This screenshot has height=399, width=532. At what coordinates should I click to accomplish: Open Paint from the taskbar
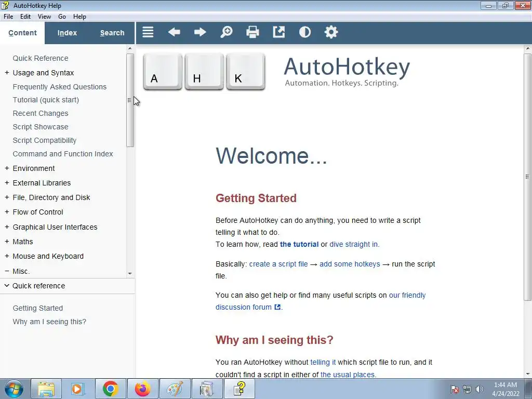pos(175,389)
